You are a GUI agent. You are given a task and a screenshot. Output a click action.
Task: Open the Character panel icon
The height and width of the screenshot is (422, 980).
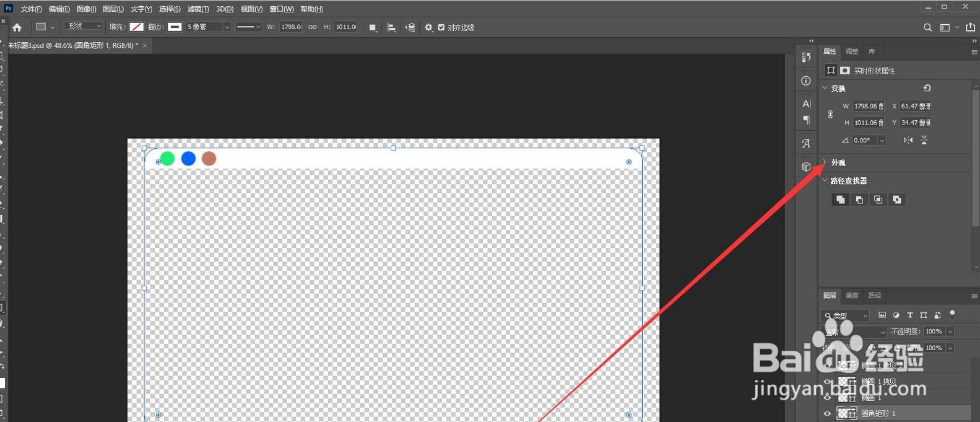[806, 103]
